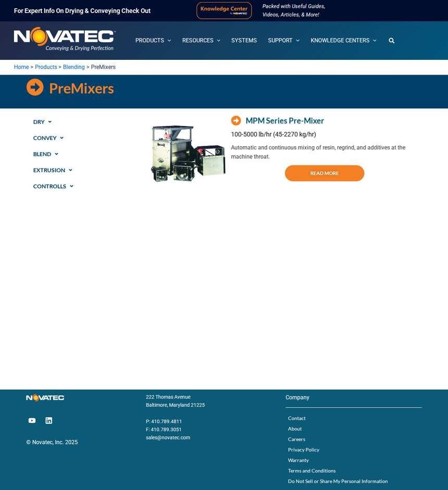The width and height of the screenshot is (448, 490).
Task: Click the orange arrow icon beside MPM Series Pre-Mixer
Action: point(236,121)
